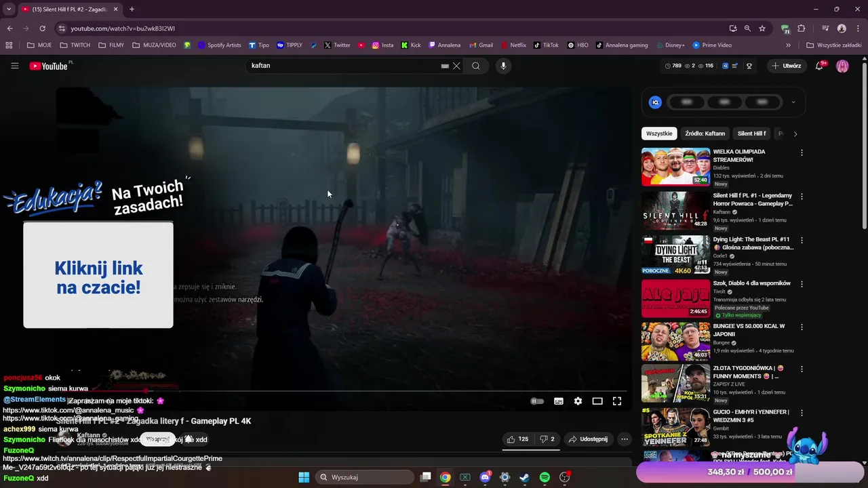Open the YouTube account avatar menu
Image resolution: width=868 pixels, height=488 pixels.
coord(842,66)
